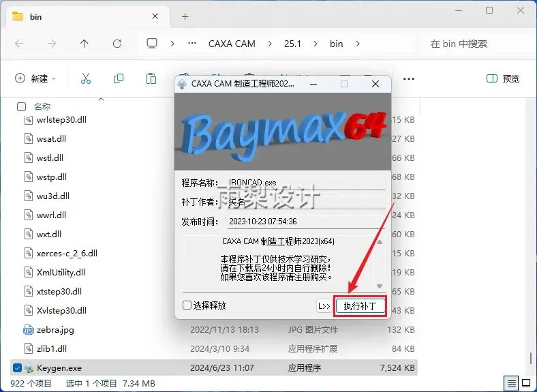Select xtstep30.dll file

pos(59,292)
